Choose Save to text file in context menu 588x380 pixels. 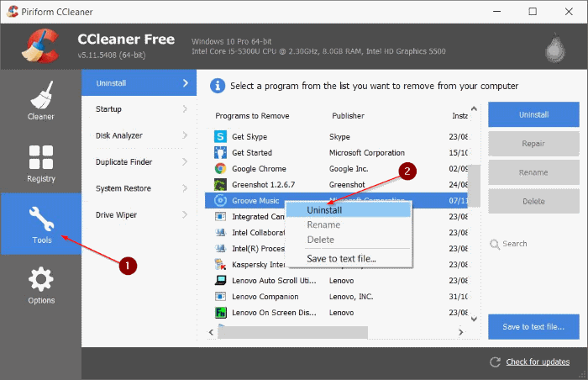tap(349, 259)
